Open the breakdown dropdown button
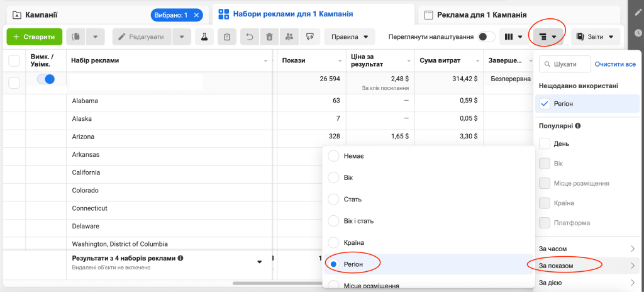Viewport: 644px width, 292px height. click(x=548, y=36)
